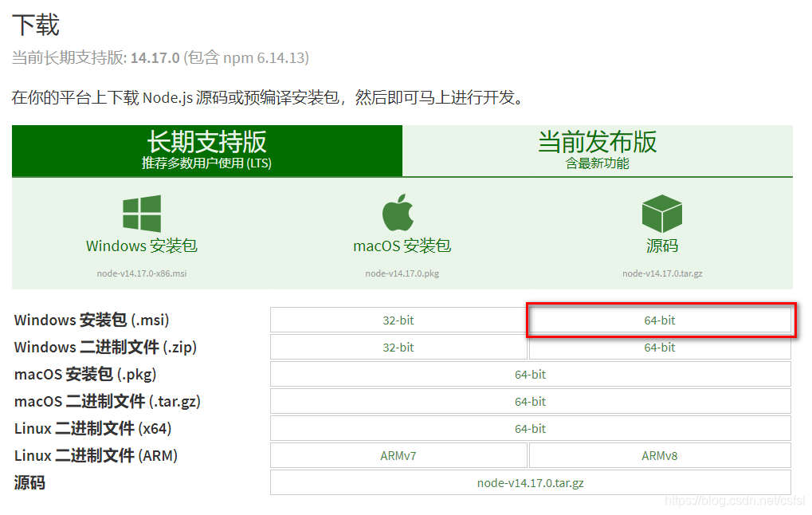Click the Windows 二进制文件 (.zip) row label
812x515 pixels.
click(x=106, y=347)
